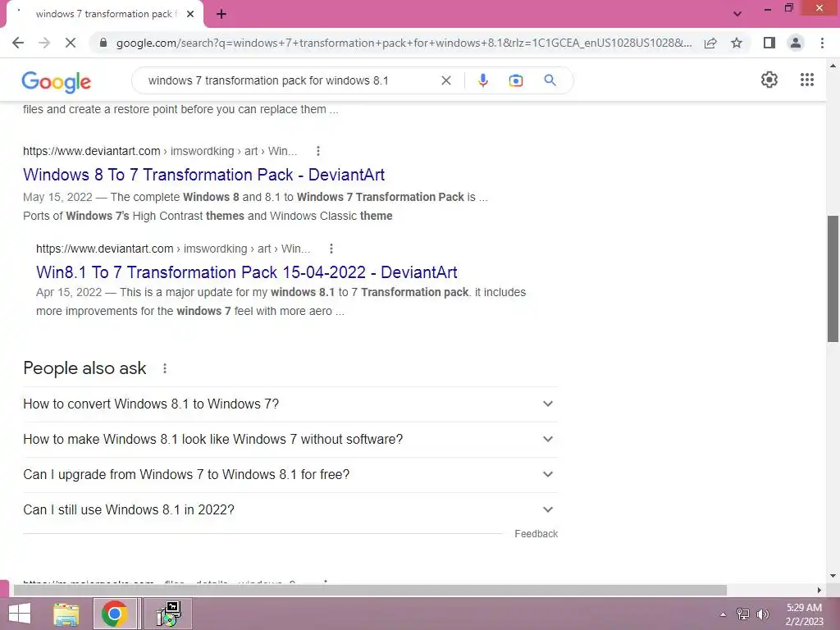Open the tab search chevron
The height and width of the screenshot is (630, 840).
point(737,14)
